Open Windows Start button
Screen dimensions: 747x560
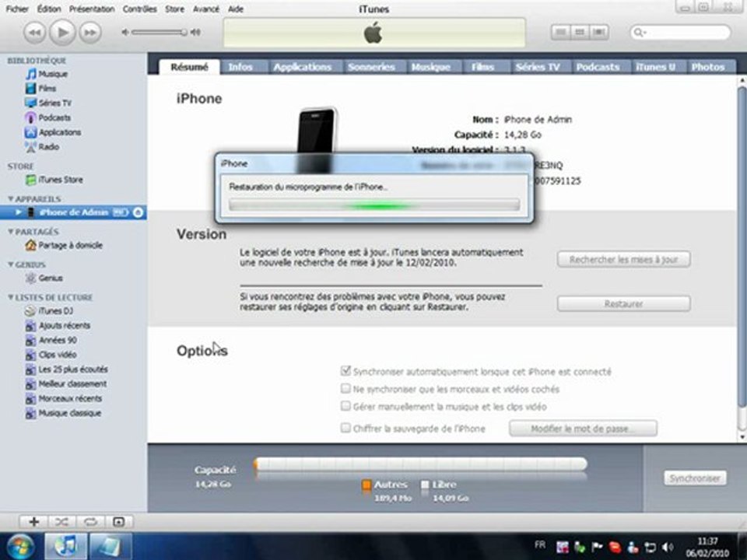[x=19, y=547]
